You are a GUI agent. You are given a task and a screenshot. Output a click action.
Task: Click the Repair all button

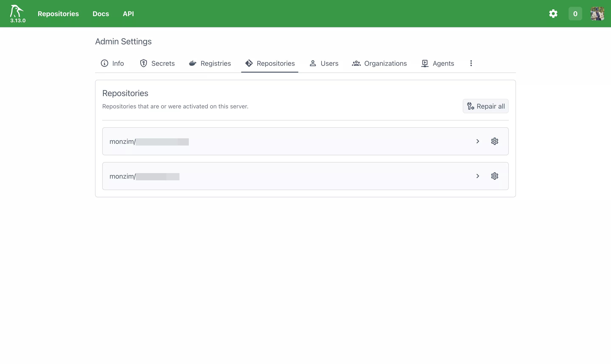[485, 106]
